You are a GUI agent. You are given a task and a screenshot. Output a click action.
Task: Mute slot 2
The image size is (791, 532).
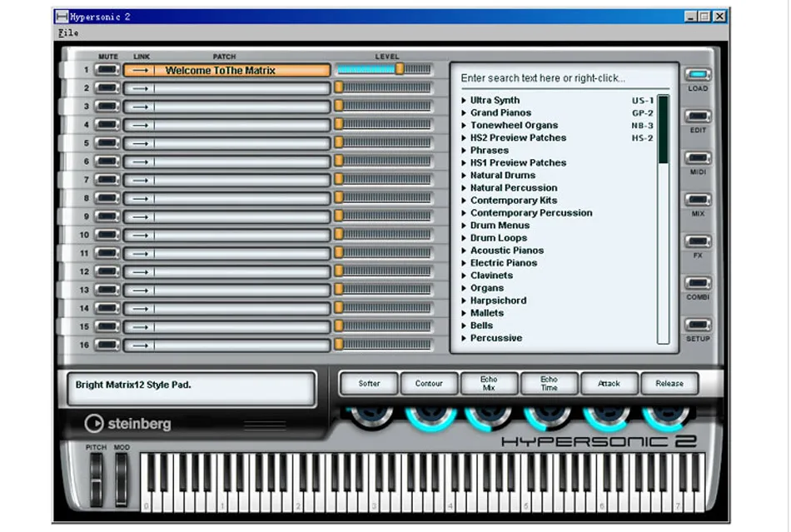click(x=107, y=87)
